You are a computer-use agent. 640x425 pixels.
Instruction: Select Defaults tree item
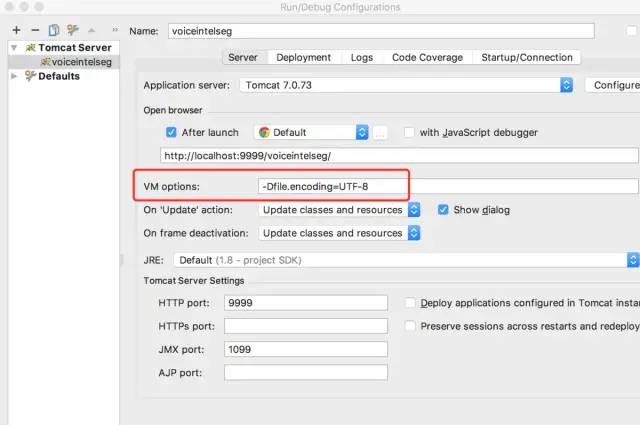(x=52, y=76)
